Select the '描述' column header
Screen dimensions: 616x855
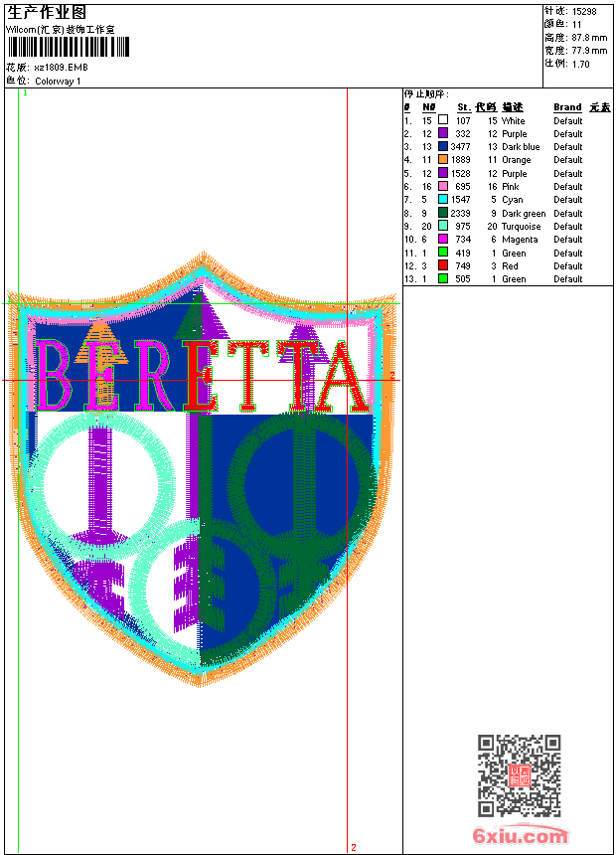click(513, 107)
